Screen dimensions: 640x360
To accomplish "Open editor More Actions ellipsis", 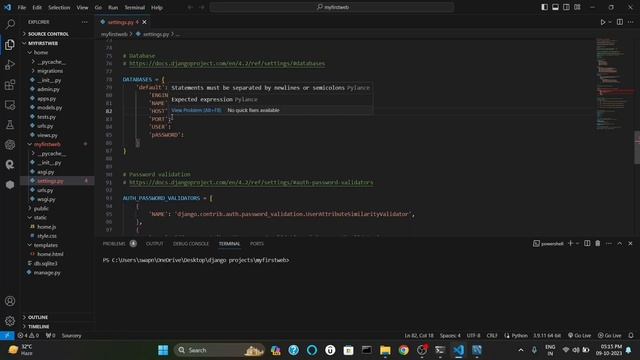I will click(631, 22).
